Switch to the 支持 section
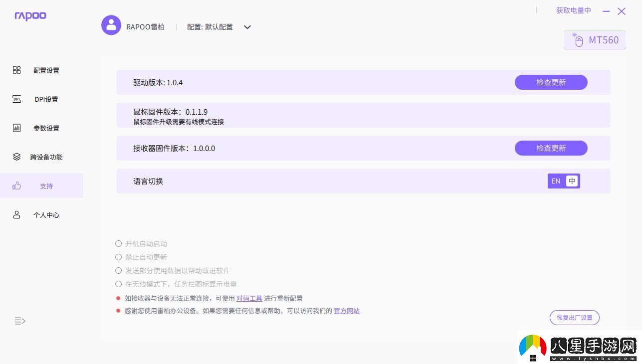The image size is (642, 364). tap(46, 185)
